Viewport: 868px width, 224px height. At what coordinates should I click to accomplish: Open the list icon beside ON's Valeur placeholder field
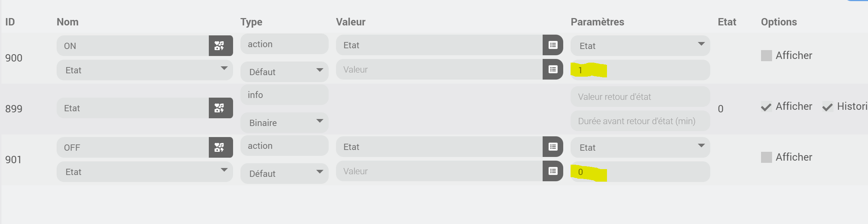(553, 69)
